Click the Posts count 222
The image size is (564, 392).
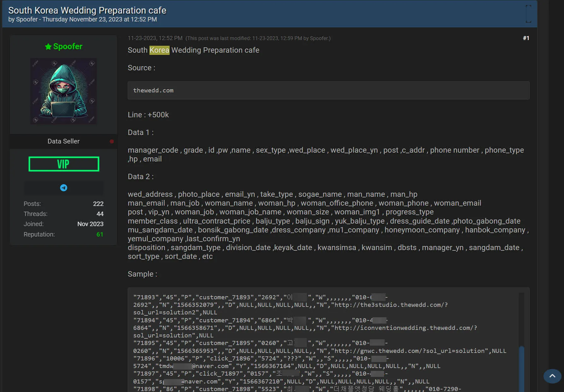(98, 204)
